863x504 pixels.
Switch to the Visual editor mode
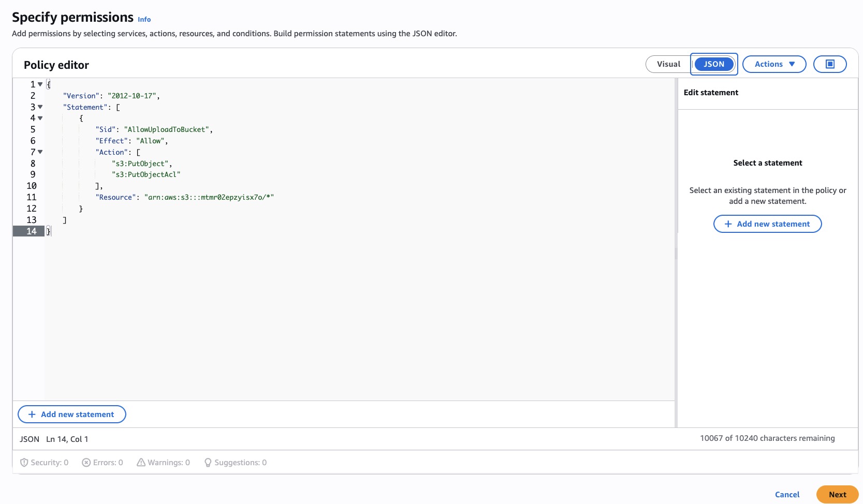click(668, 64)
